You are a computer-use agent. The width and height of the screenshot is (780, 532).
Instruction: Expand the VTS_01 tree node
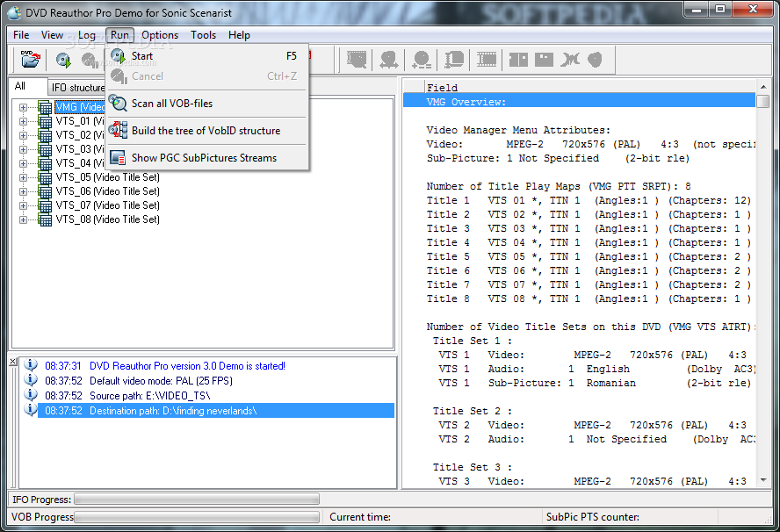23,121
